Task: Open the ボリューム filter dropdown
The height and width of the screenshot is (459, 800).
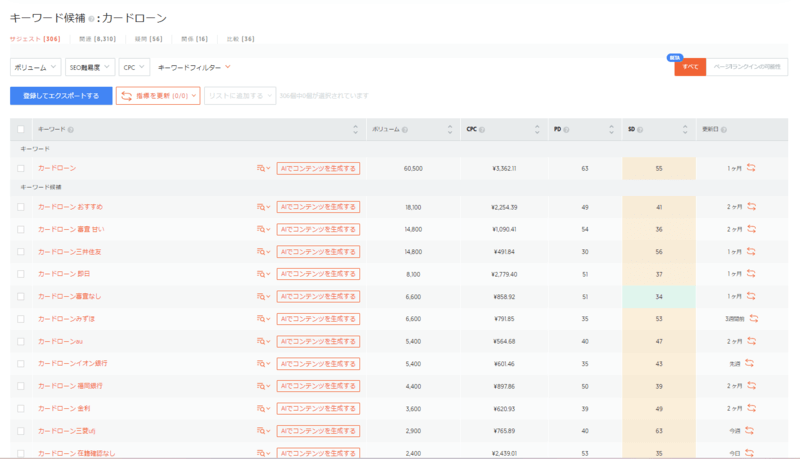Action: pyautogui.click(x=36, y=67)
